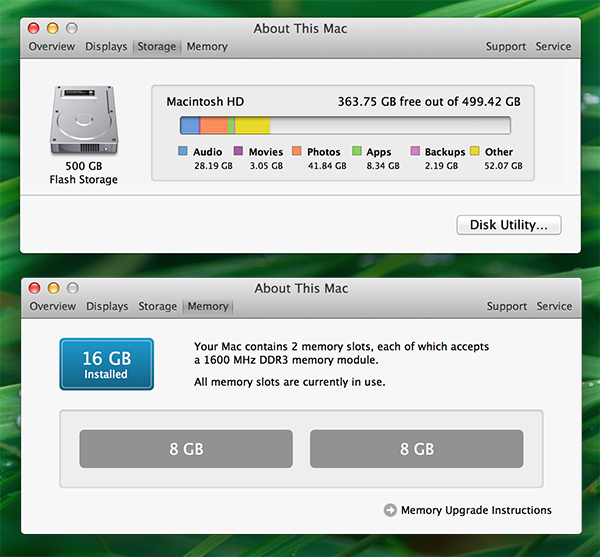Click the hard drive icon in Storage window
The height and width of the screenshot is (557, 600).
pyautogui.click(x=84, y=120)
